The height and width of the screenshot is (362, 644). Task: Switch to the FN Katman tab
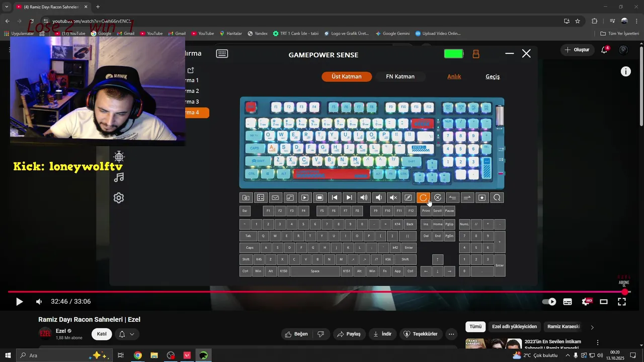400,76
